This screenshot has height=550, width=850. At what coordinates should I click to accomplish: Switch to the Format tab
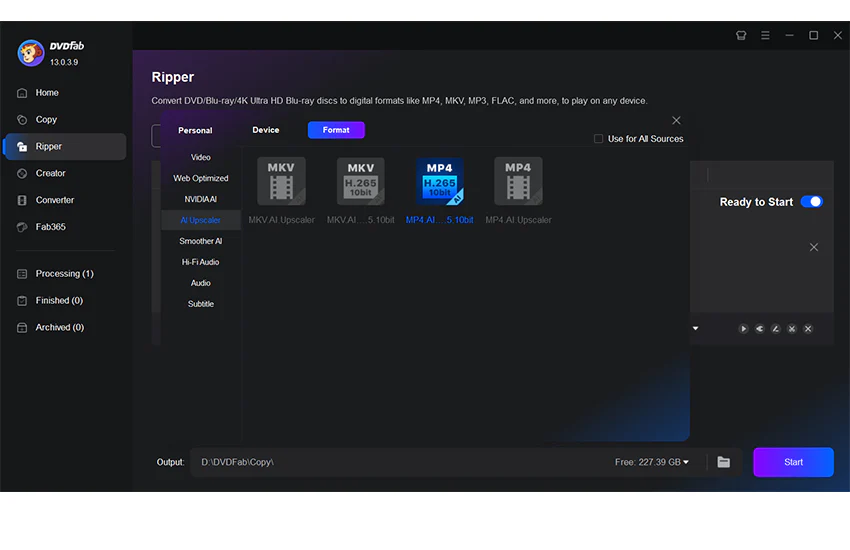(336, 130)
